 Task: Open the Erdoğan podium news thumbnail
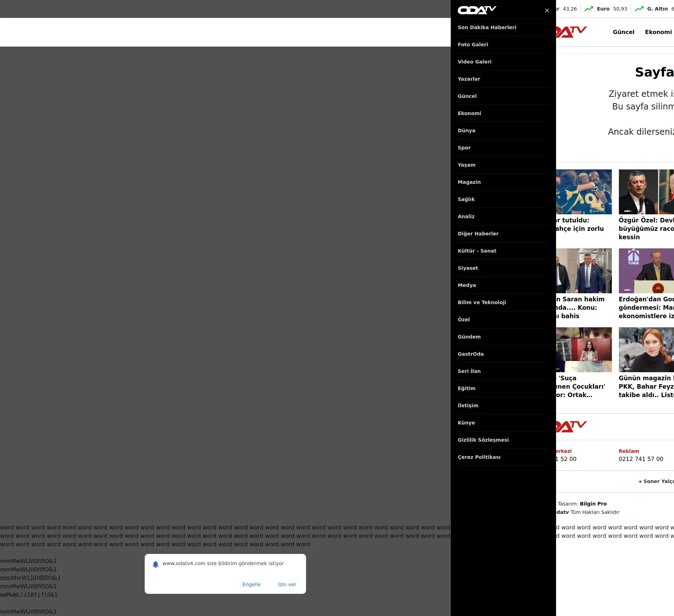tap(646, 271)
